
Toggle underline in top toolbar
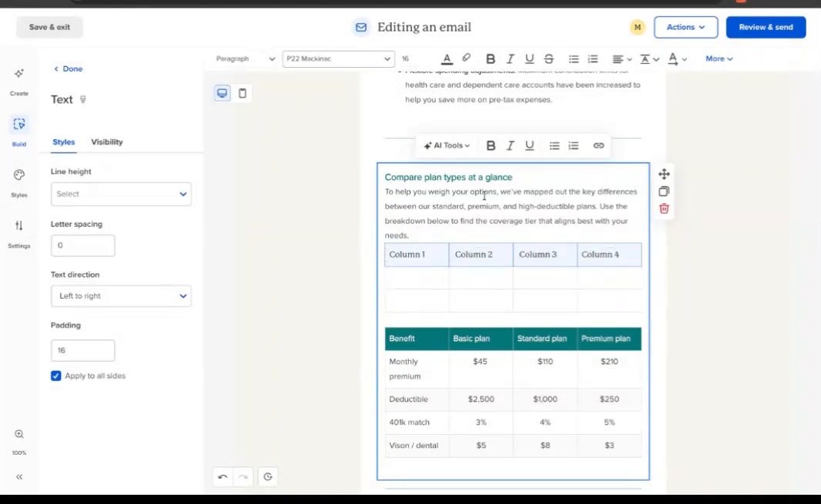click(x=529, y=58)
